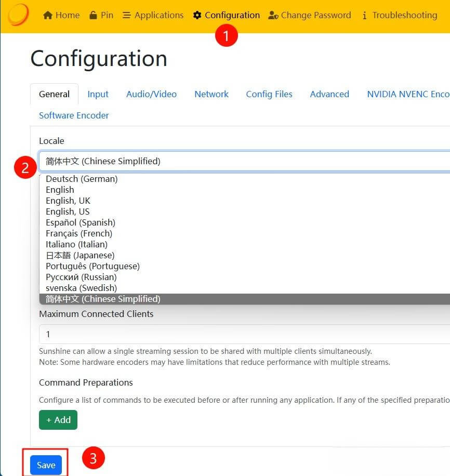Viewport: 450px width, 476px height.
Task: Open the Advanced settings tab
Action: coord(329,94)
